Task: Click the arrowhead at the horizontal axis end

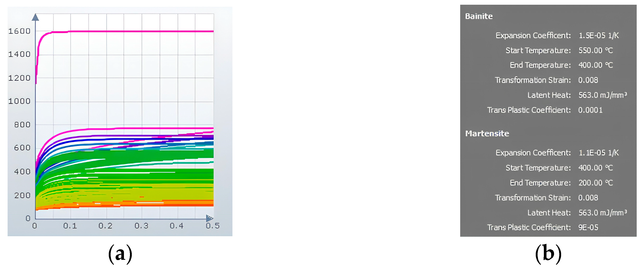Action: [x=209, y=218]
